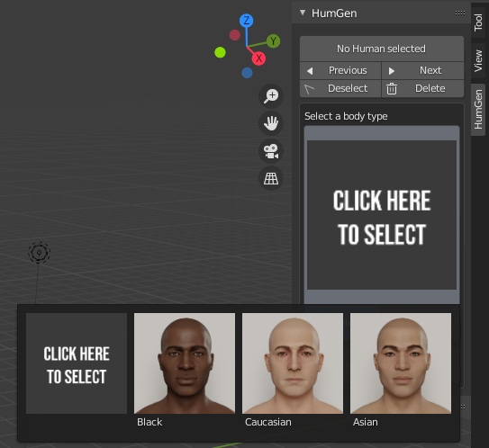Toggle the camera view icon
The height and width of the screenshot is (448, 489).
tap(271, 151)
